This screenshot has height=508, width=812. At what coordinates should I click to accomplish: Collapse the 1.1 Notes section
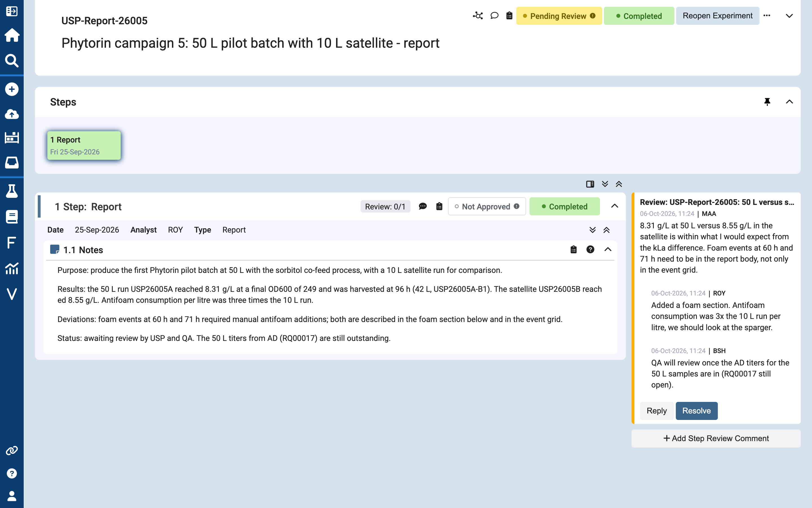(608, 250)
